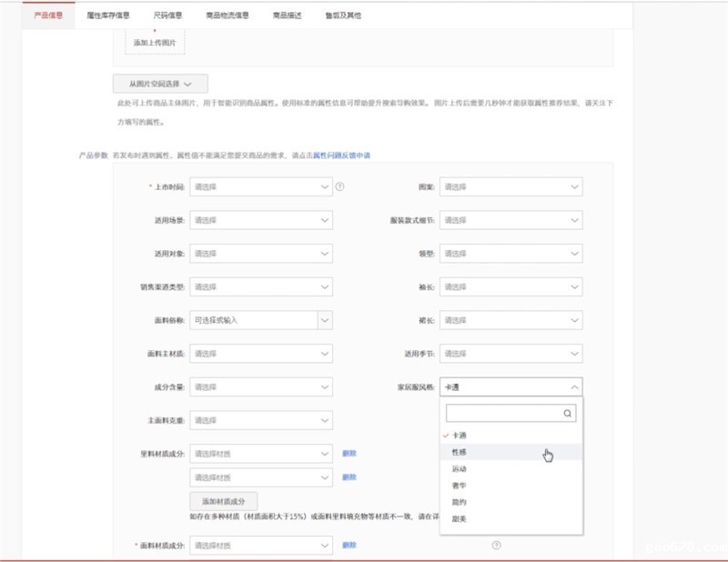Open the 图案 dropdown
Image resolution: width=728 pixels, height=562 pixels.
511,186
